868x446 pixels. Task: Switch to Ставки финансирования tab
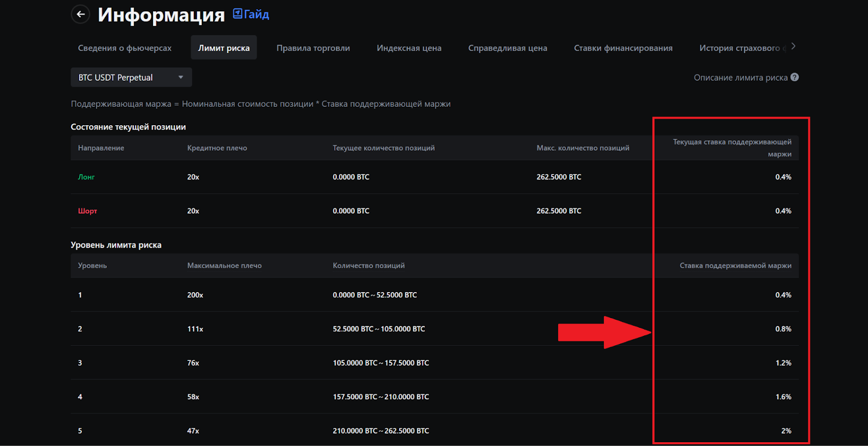623,48
